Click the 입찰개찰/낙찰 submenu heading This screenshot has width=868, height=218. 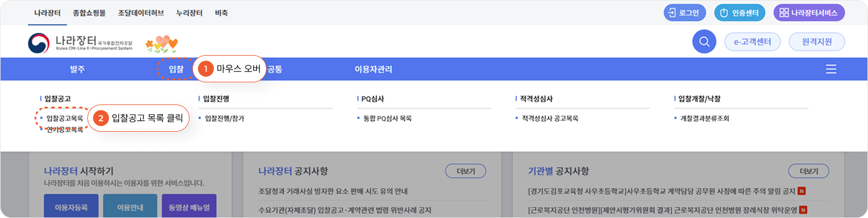[699, 98]
